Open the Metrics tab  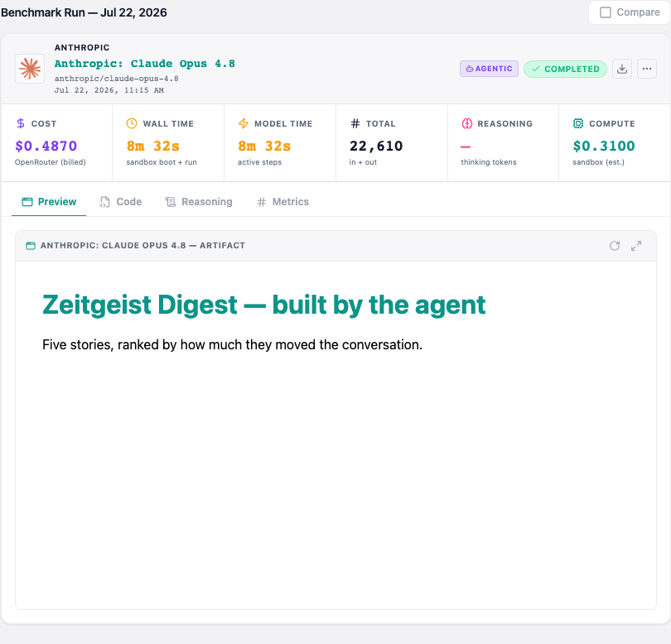[x=282, y=202]
